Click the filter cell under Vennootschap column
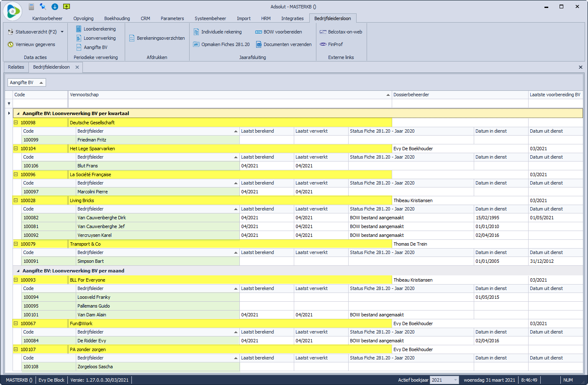 [x=229, y=103]
